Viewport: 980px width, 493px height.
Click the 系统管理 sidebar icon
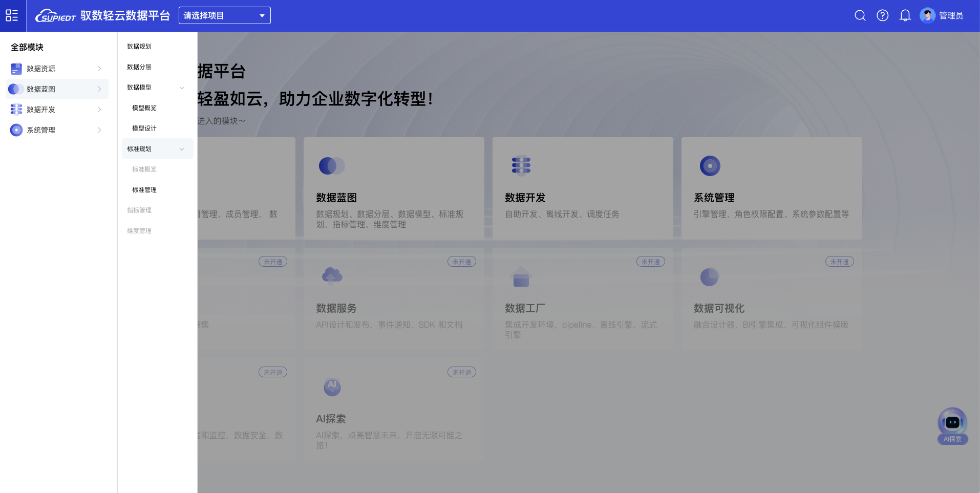point(16,130)
